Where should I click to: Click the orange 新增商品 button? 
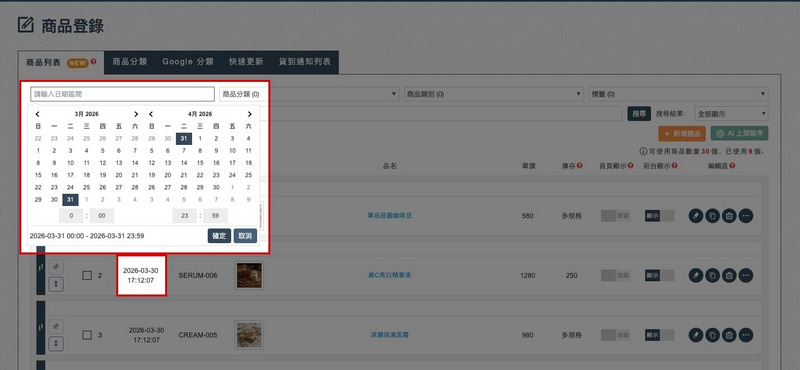point(682,133)
